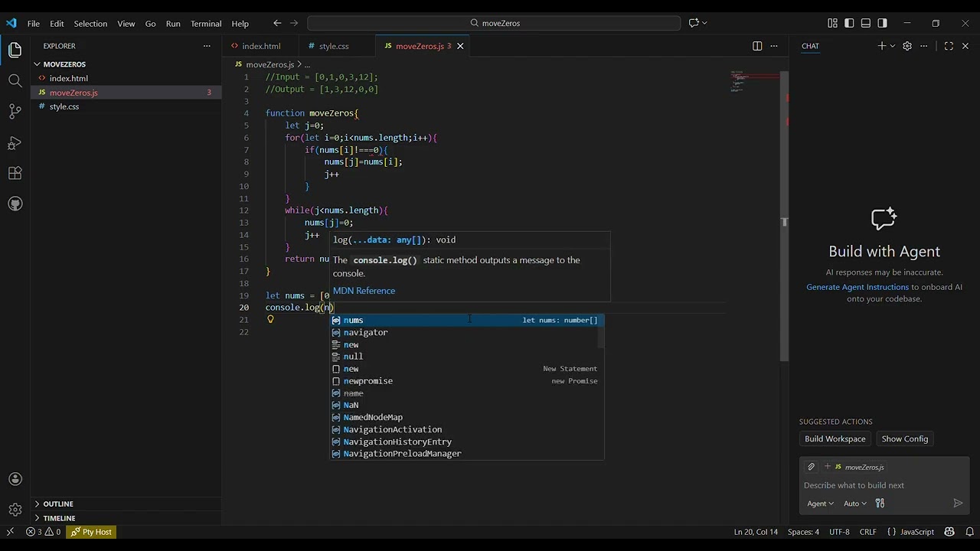Select nums suggestion in autocomplete list

[x=467, y=320]
